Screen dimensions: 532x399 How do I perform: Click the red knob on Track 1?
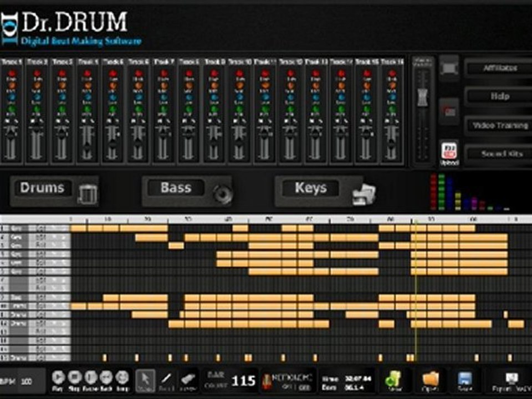tap(12, 73)
